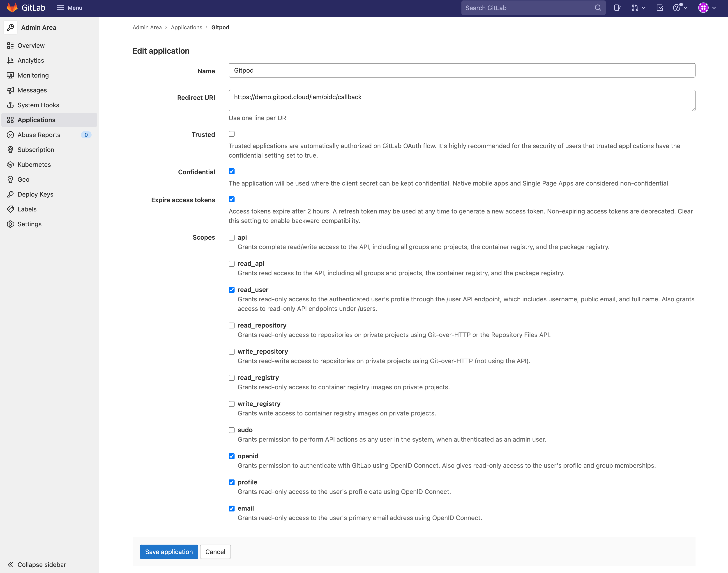
Task: Uncheck the Confidential checkbox
Action: (232, 172)
